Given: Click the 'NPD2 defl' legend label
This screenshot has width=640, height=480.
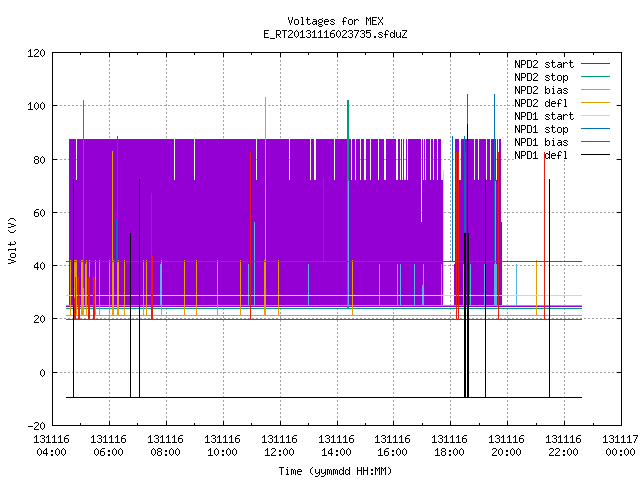Looking at the screenshot, I should [x=541, y=103].
